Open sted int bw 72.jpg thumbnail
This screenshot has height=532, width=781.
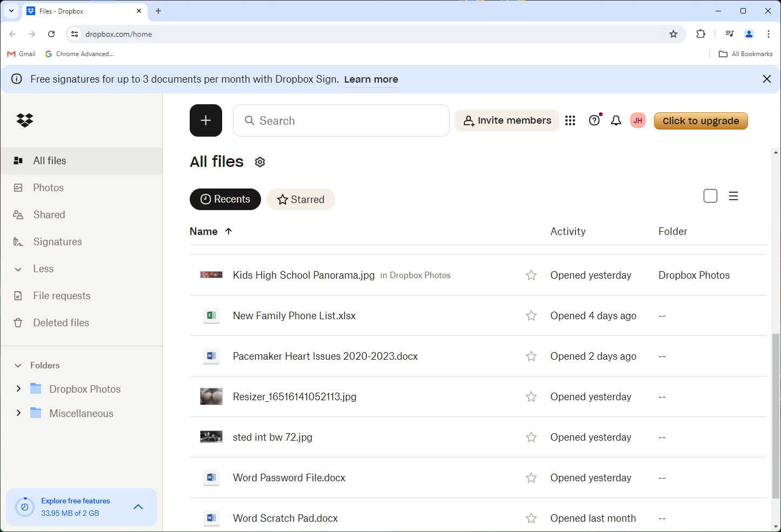[x=211, y=437]
